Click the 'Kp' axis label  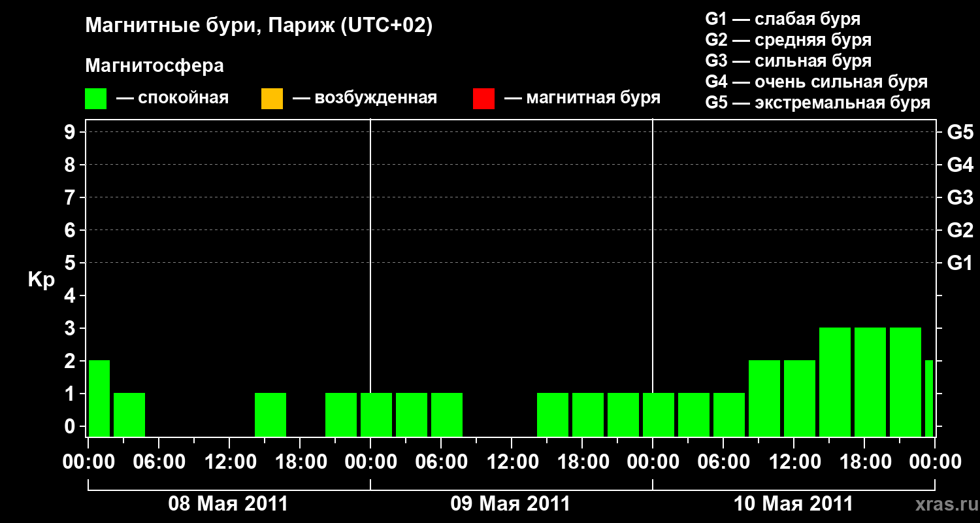pos(41,280)
